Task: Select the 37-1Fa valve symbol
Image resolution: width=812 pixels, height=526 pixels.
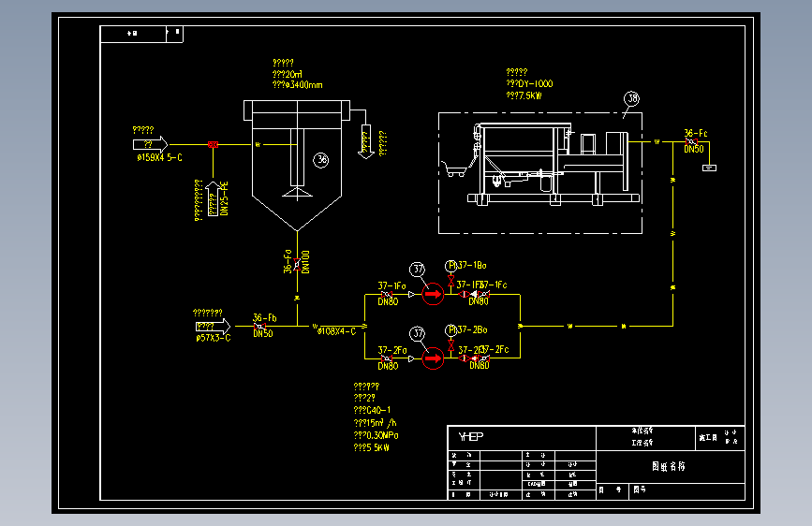Action: [386, 294]
